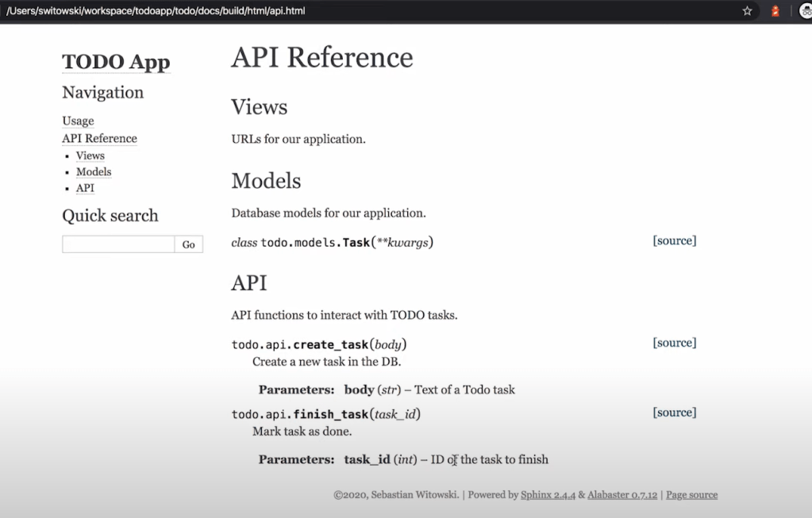Viewport: 812px width, 518px height.
Task: Click the Quick search text field
Action: 118,244
